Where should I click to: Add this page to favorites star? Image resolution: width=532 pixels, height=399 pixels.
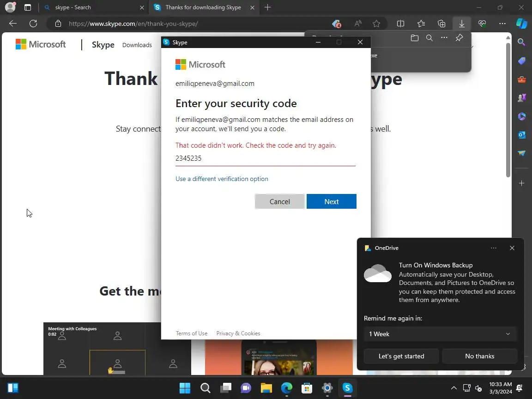[x=376, y=24]
